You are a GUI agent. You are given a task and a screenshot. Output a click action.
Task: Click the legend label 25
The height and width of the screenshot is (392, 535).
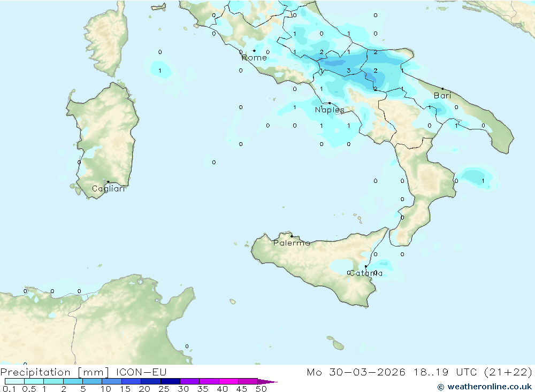[x=164, y=389]
